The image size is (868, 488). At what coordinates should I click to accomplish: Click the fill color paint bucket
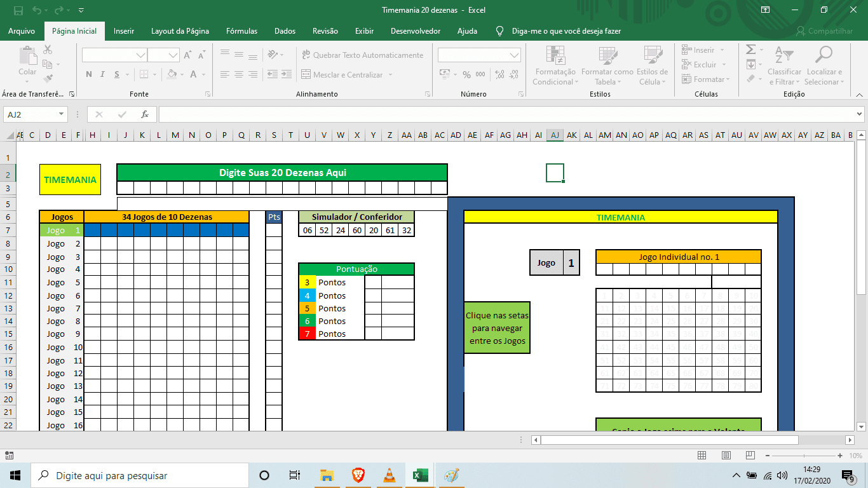point(172,74)
